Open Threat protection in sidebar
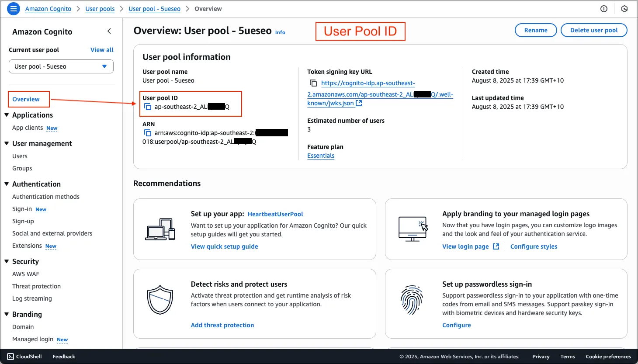The height and width of the screenshot is (364, 638). point(36,286)
